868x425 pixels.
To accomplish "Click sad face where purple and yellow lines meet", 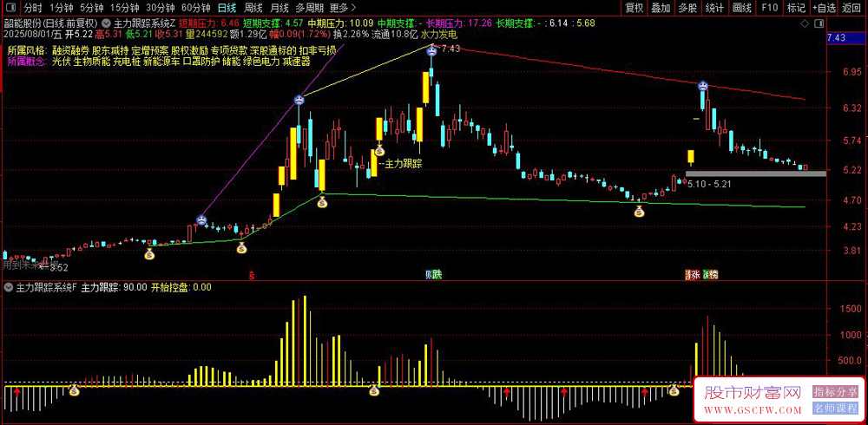I will tap(299, 100).
